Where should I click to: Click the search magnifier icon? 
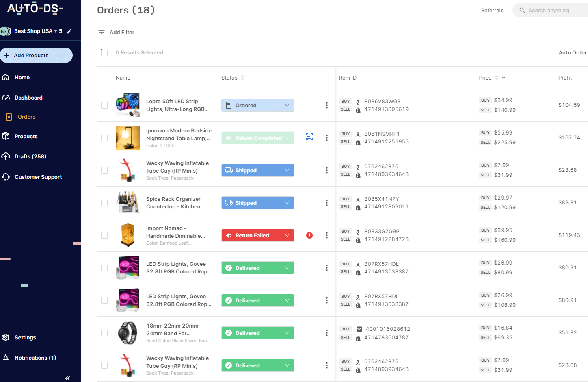(x=523, y=10)
